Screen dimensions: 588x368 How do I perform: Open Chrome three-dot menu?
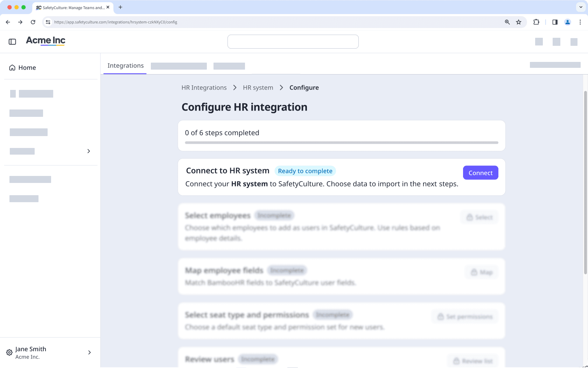pyautogui.click(x=580, y=22)
